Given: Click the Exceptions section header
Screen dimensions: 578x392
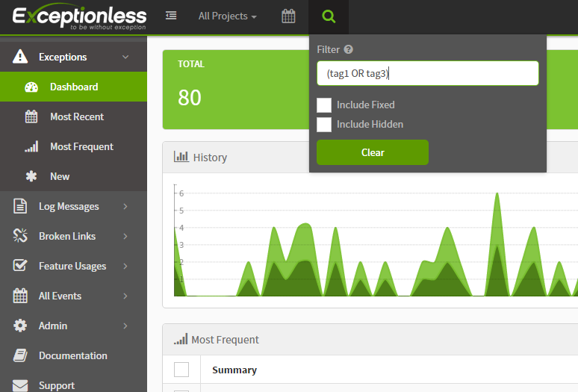Looking at the screenshot, I should point(73,57).
